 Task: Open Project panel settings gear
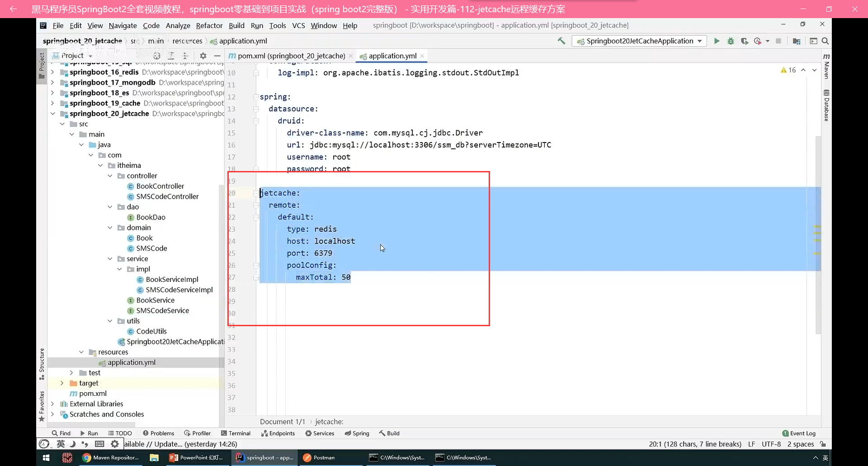coord(203,56)
